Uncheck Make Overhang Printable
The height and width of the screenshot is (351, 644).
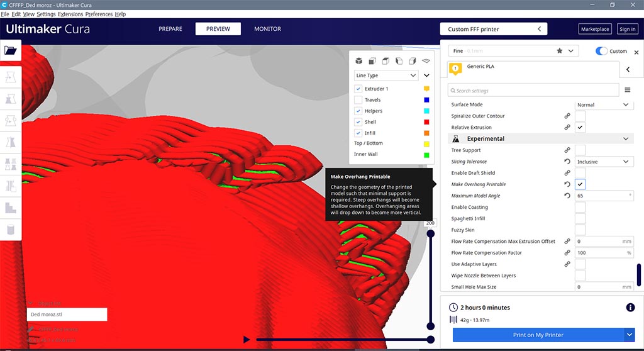[580, 184]
